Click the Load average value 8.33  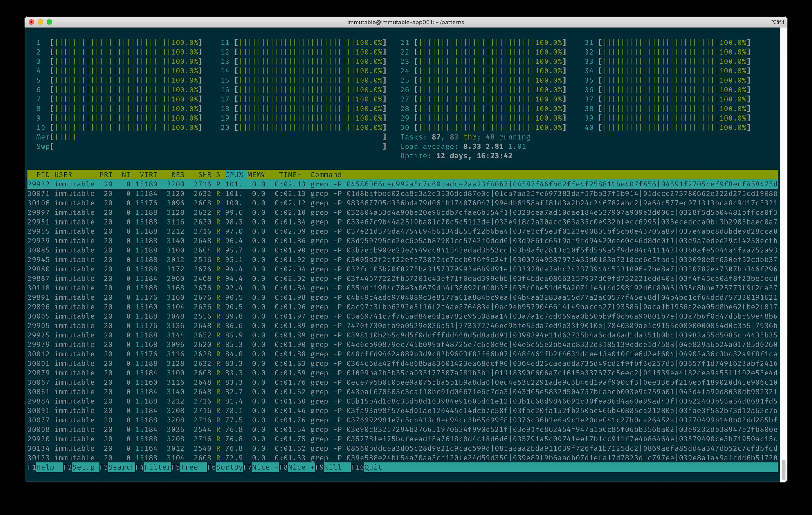472,146
